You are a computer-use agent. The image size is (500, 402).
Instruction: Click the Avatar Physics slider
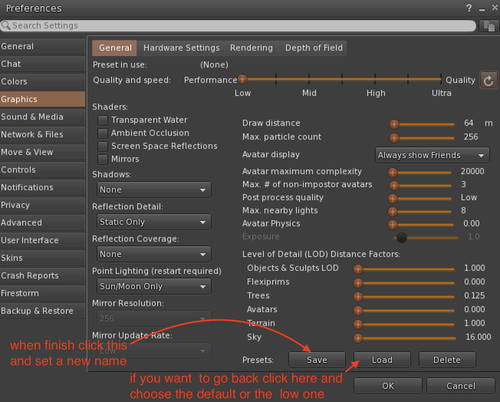pos(421,225)
